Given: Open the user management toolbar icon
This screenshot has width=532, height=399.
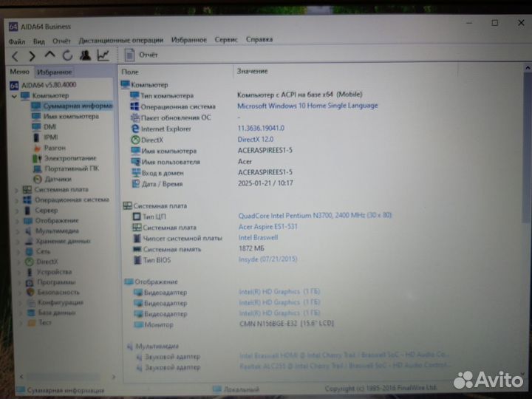Looking at the screenshot, I should pyautogui.click(x=85, y=55).
